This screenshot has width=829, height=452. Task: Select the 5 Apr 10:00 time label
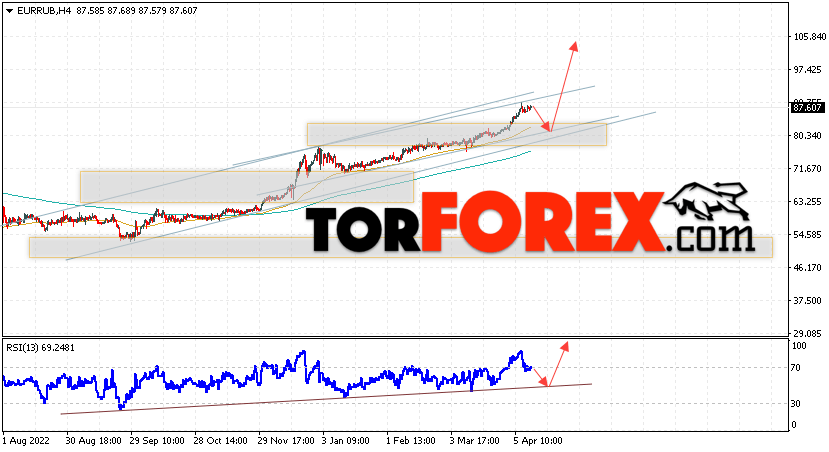pyautogui.click(x=538, y=441)
